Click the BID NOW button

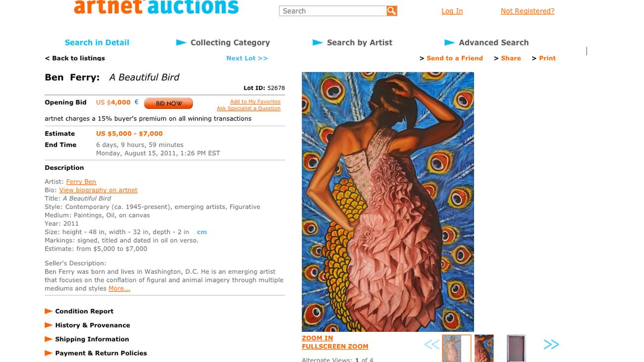[x=168, y=103]
